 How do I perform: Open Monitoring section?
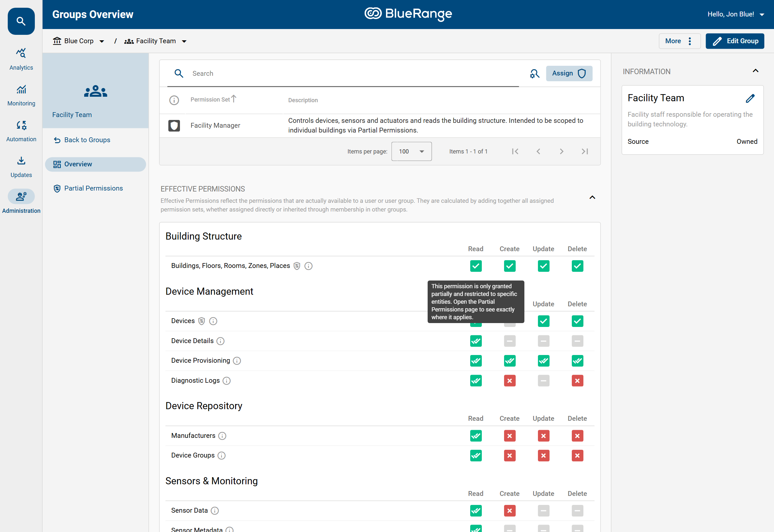tap(21, 95)
